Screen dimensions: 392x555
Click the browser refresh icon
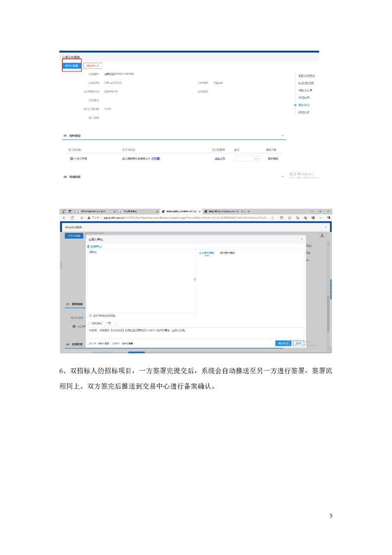tap(72, 218)
